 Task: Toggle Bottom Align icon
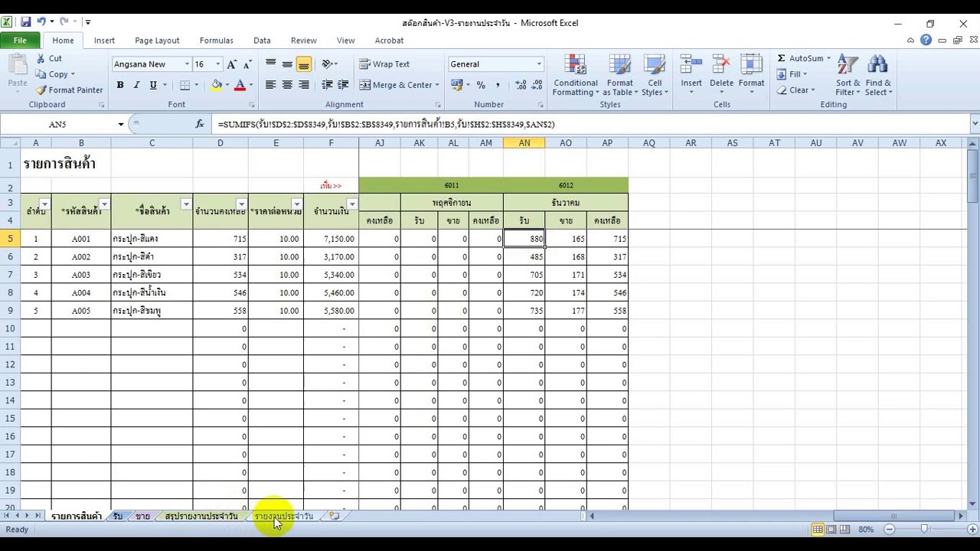(304, 64)
